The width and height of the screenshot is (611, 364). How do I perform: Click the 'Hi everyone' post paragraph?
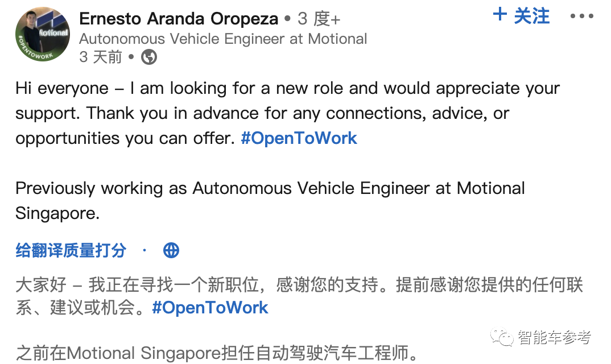coord(287,113)
